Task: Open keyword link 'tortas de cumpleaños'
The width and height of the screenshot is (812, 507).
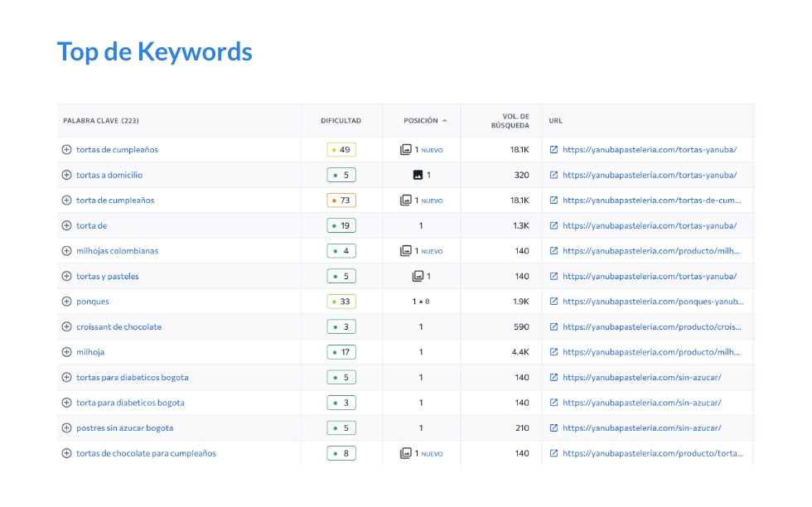Action: point(117,150)
